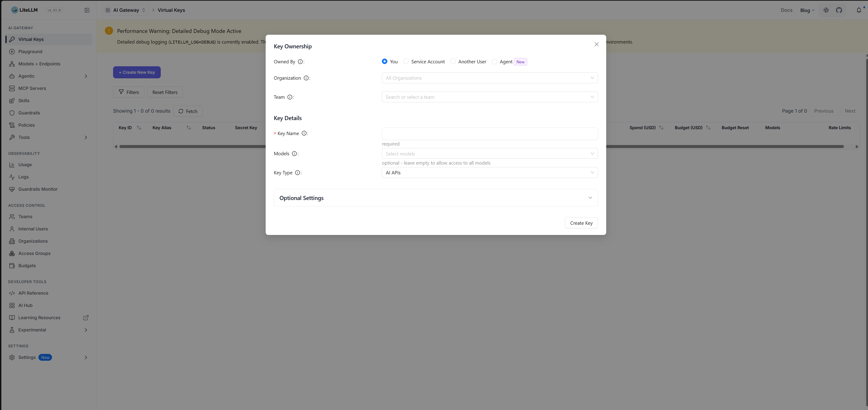Expand the Experimental sidebar submenu

click(86, 330)
